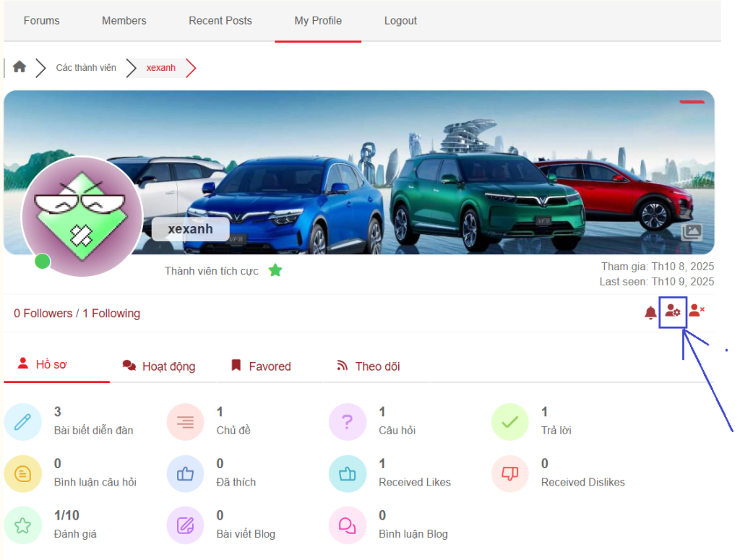
Task: Click the unfollow user icon
Action: click(697, 311)
